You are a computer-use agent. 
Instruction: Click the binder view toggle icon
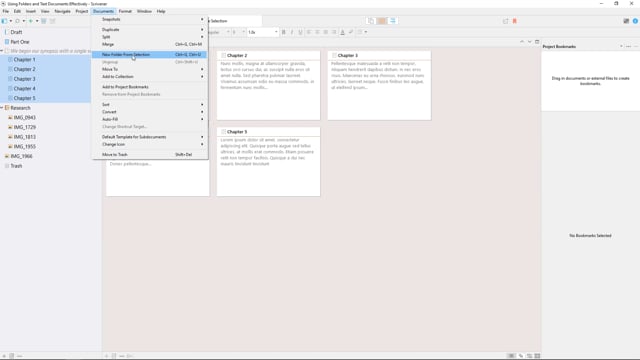point(4,21)
